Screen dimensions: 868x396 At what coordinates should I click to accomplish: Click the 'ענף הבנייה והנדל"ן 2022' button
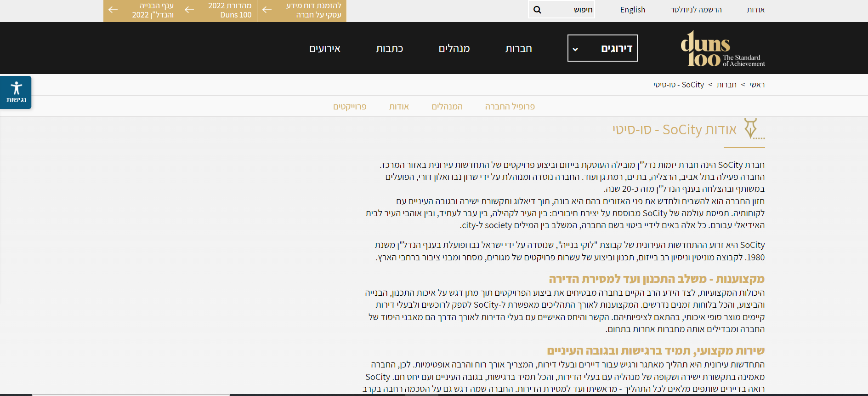click(x=141, y=10)
